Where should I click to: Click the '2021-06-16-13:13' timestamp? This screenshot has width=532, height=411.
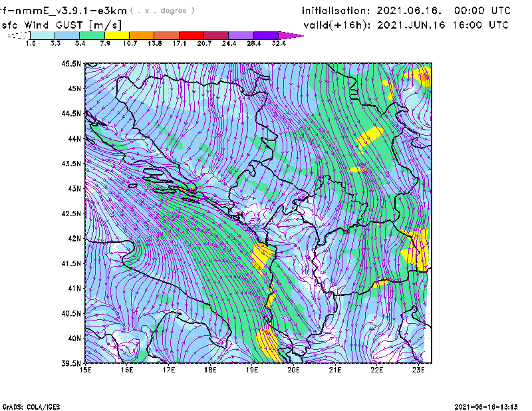coord(486,406)
